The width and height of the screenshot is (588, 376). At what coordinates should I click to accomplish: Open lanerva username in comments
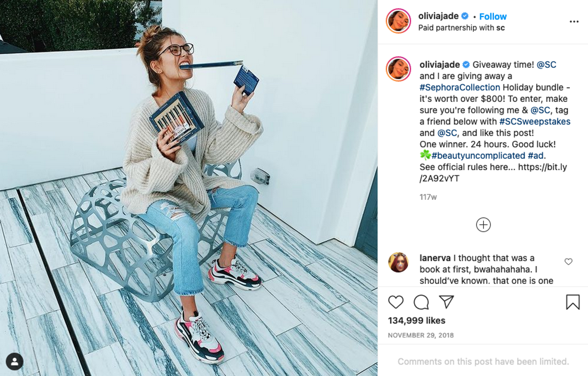435,258
